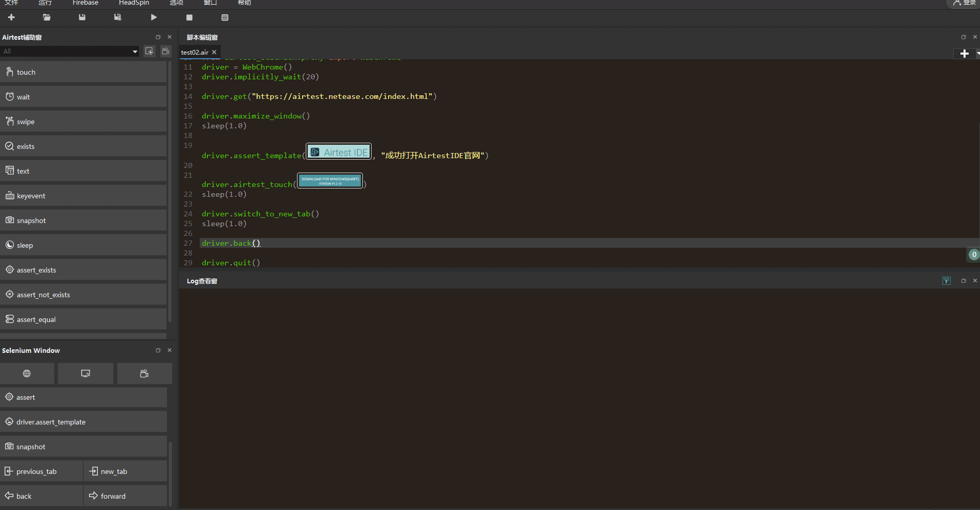
Task: Close the Airtest辅助窗 panel
Action: [169, 37]
